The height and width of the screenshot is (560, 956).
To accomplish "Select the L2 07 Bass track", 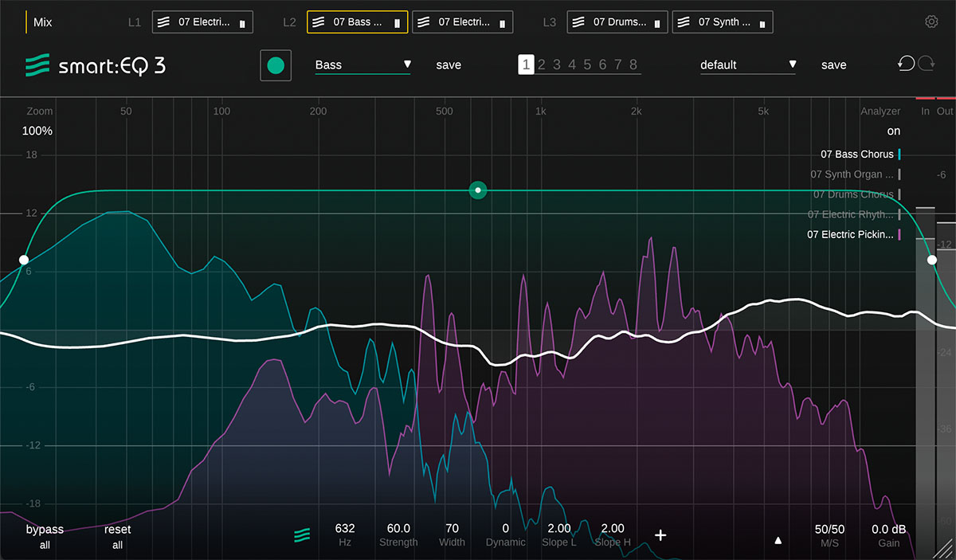I will [357, 22].
